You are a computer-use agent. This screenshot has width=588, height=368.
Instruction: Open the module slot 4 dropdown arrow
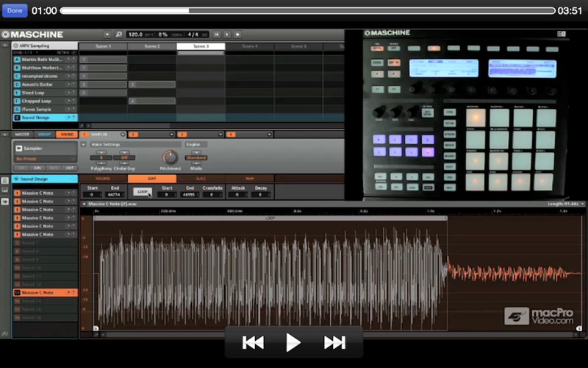(269, 135)
